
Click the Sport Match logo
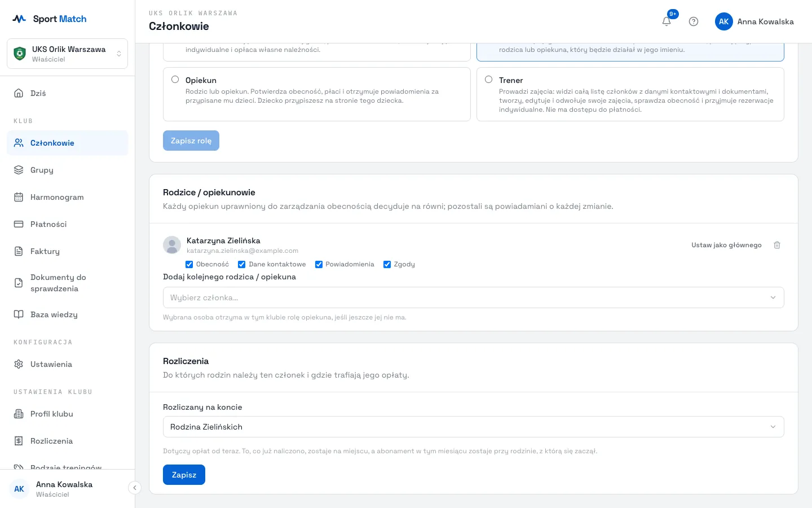[x=50, y=19]
